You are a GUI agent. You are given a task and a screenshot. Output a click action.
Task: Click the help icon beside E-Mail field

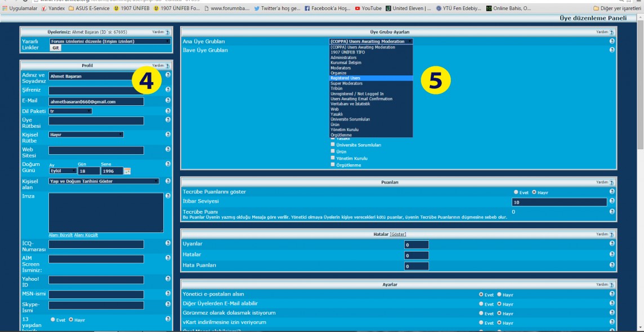pyautogui.click(x=168, y=101)
